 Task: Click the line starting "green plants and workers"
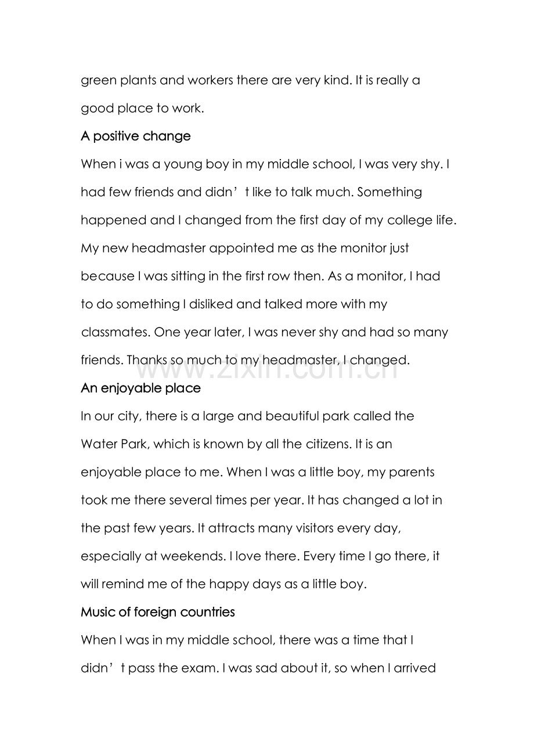(250, 80)
